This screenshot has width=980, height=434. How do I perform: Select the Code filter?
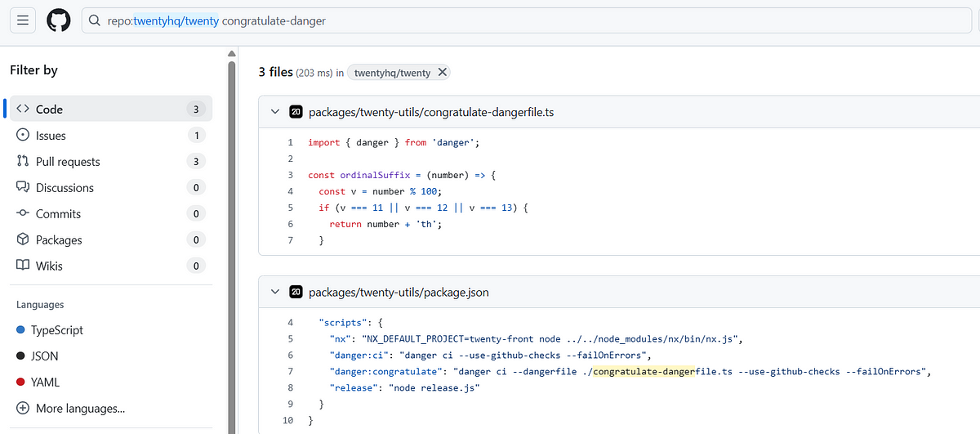[110, 109]
